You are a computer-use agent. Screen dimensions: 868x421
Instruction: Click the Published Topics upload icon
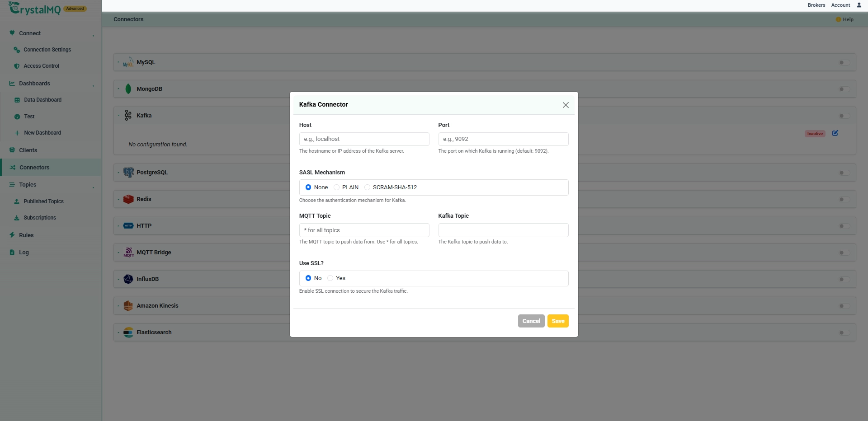click(x=17, y=201)
